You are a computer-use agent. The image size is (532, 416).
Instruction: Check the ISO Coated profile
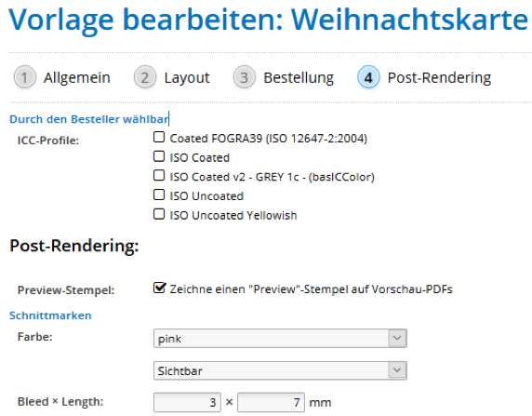pos(159,156)
